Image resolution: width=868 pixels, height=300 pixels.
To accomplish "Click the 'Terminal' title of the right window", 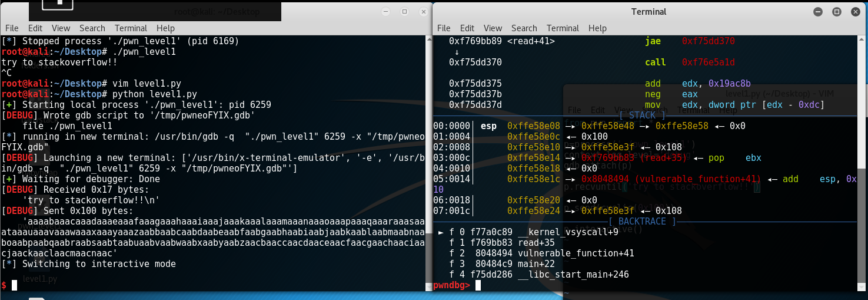I will click(650, 12).
